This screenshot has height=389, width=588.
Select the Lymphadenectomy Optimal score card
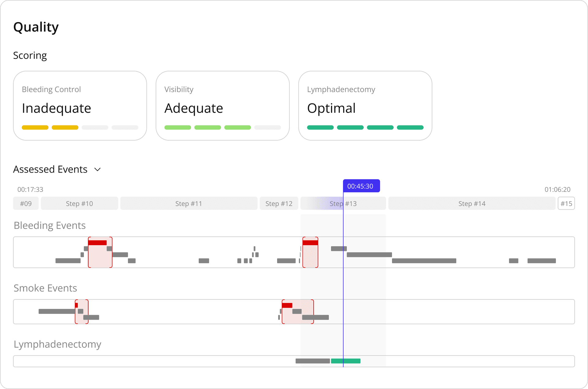[365, 105]
